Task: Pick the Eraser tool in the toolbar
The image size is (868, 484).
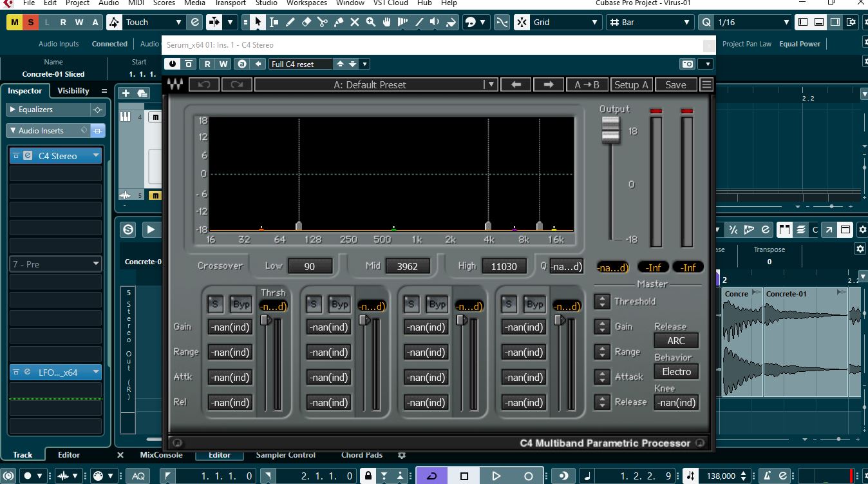Action: pyautogui.click(x=307, y=22)
